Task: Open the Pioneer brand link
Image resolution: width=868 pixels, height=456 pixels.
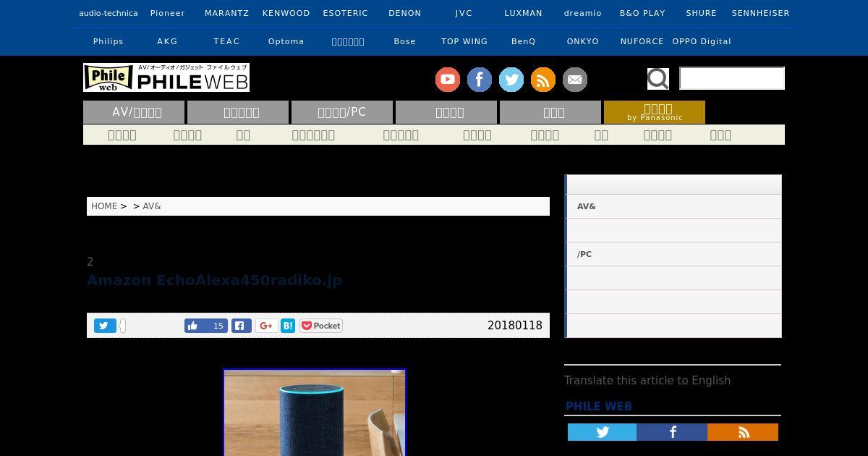Action: coord(168,13)
